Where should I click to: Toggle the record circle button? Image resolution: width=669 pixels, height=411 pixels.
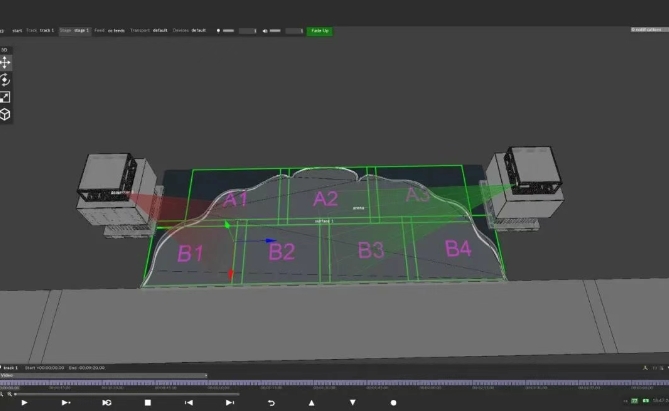coord(393,402)
